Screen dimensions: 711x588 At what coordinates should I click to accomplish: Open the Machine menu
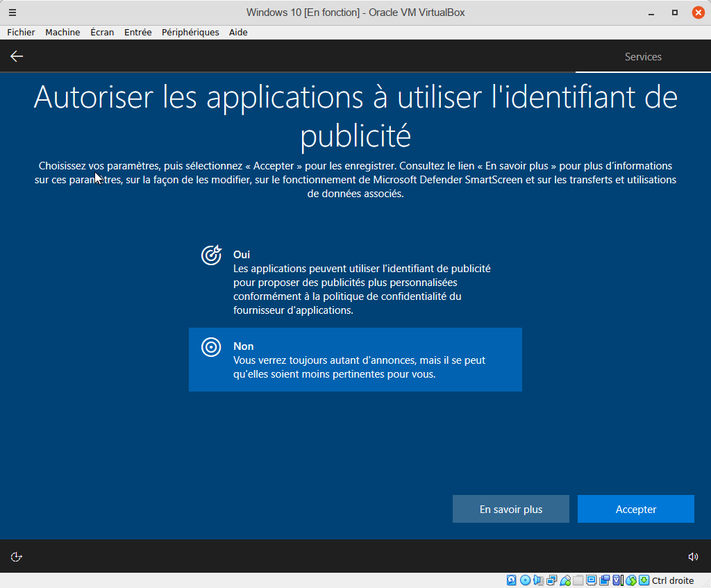pyautogui.click(x=62, y=33)
